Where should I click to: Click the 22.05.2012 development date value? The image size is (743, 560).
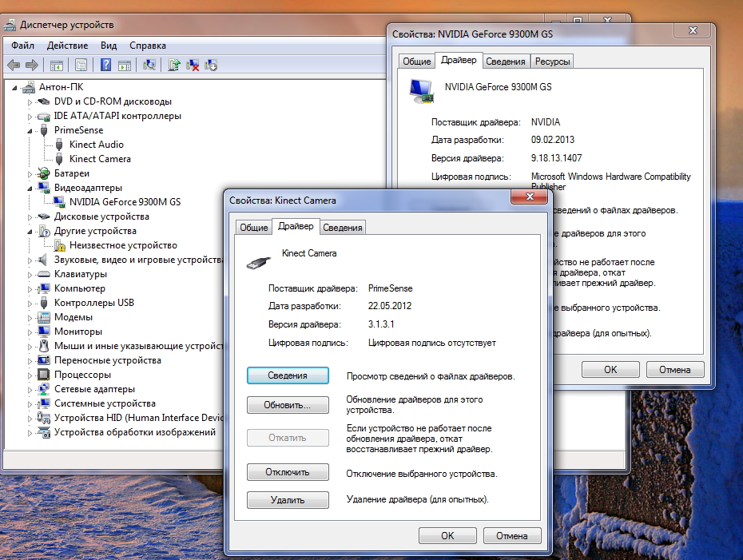[x=390, y=306]
